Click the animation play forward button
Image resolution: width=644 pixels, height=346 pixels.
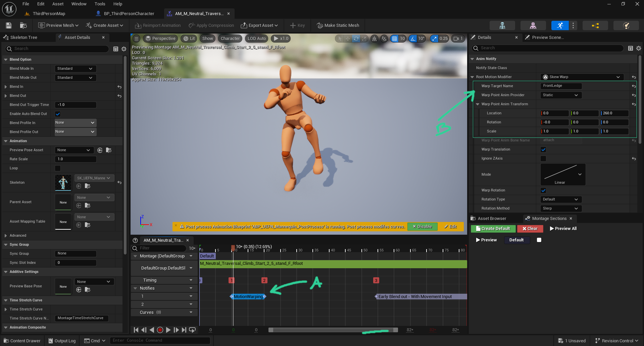pos(168,330)
